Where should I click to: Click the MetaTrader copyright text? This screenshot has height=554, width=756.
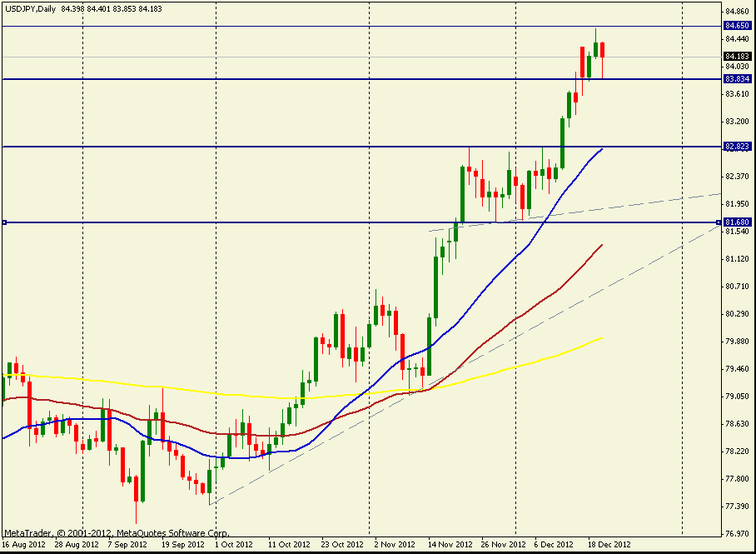pos(116,533)
